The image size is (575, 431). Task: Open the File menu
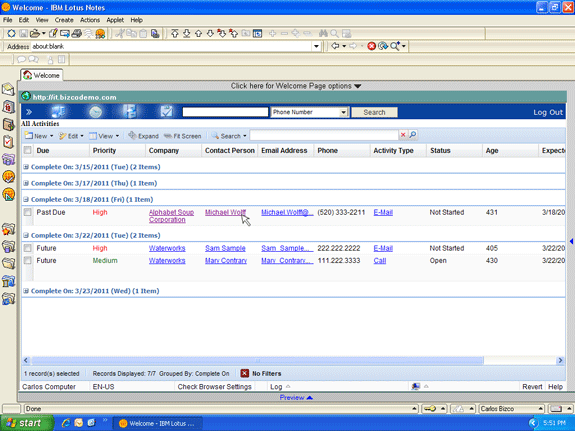pos(8,20)
